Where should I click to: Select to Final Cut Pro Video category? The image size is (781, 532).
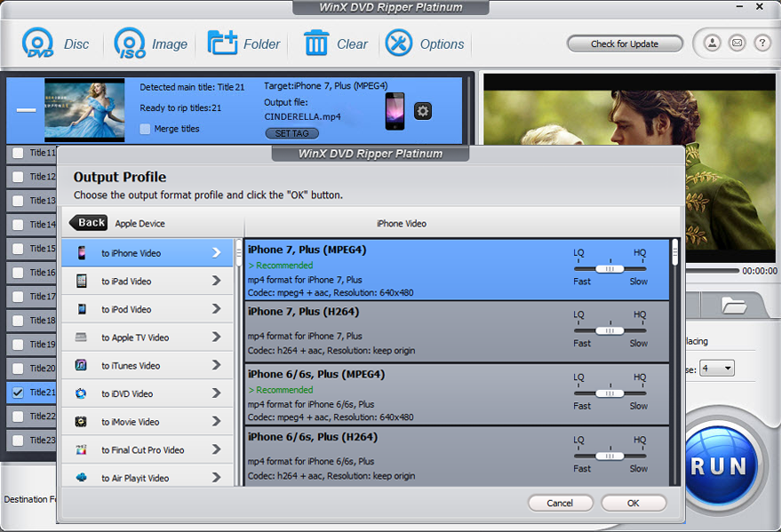point(147,450)
